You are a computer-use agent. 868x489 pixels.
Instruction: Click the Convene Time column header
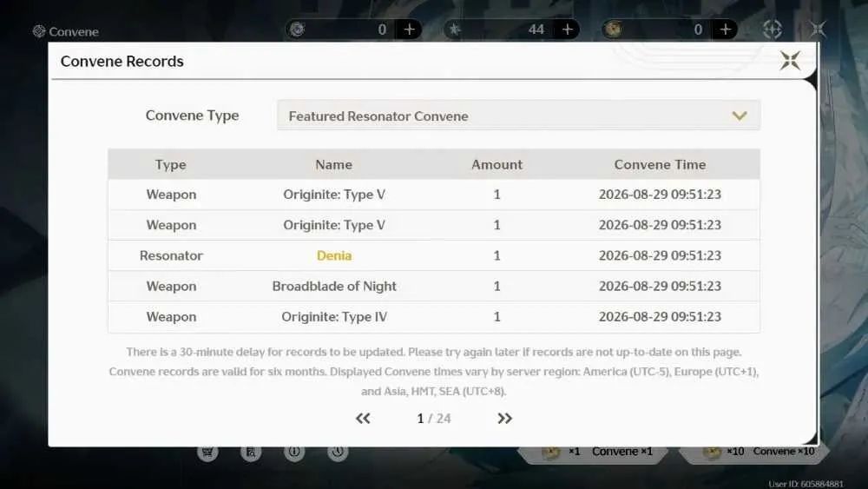coord(660,164)
